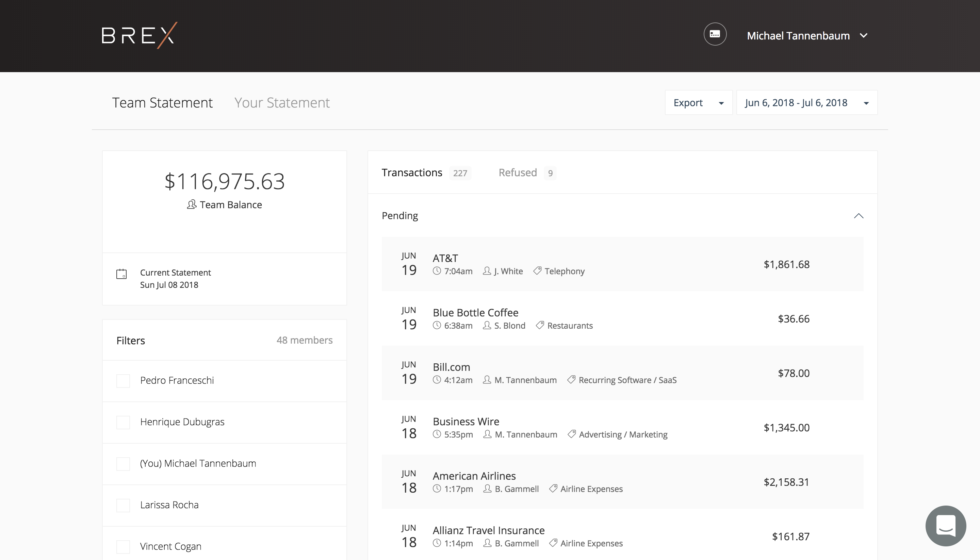
Task: Switch to the Team Statement tab
Action: (162, 103)
